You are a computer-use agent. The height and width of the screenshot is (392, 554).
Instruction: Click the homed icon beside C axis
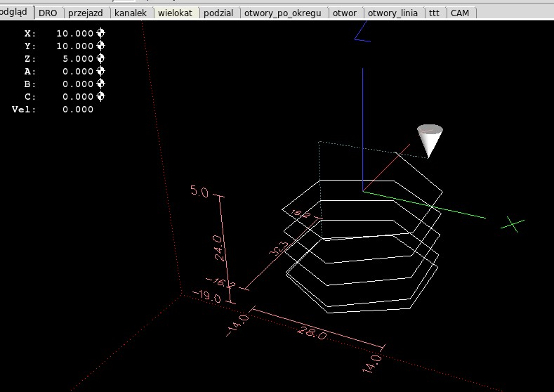(x=100, y=96)
